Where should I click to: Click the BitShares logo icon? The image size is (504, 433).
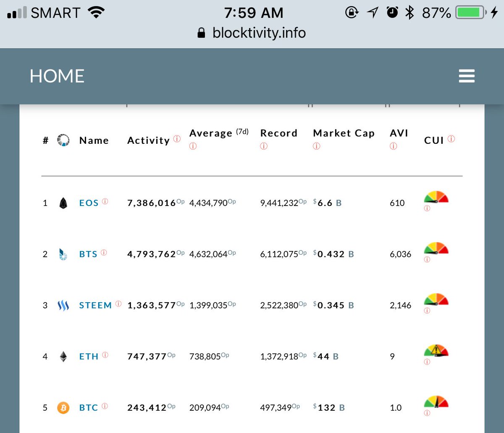(x=63, y=254)
